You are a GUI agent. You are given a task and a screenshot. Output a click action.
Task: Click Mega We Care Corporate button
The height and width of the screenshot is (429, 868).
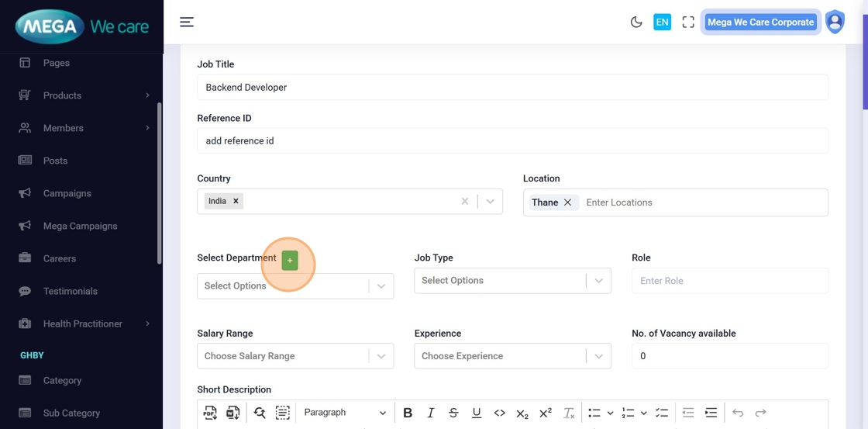[760, 22]
